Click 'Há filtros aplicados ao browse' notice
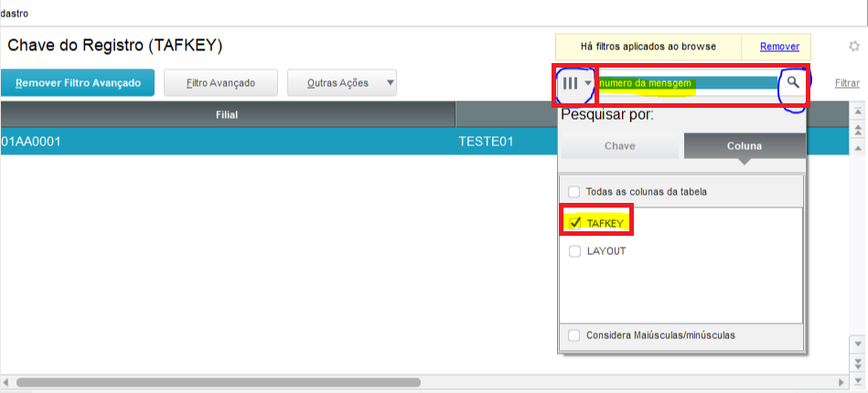Image resolution: width=868 pixels, height=393 pixels. pyautogui.click(x=648, y=47)
